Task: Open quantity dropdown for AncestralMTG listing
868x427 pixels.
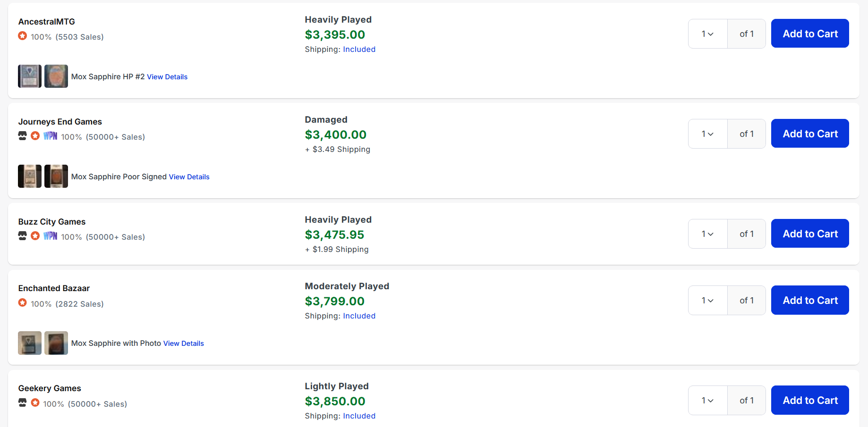Action: (x=707, y=34)
